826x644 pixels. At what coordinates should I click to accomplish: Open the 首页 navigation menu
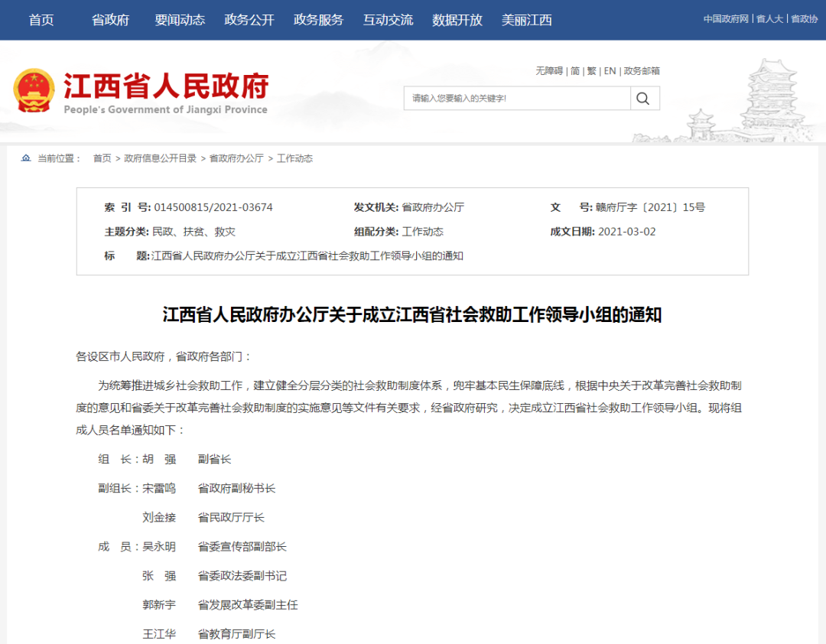pyautogui.click(x=40, y=20)
